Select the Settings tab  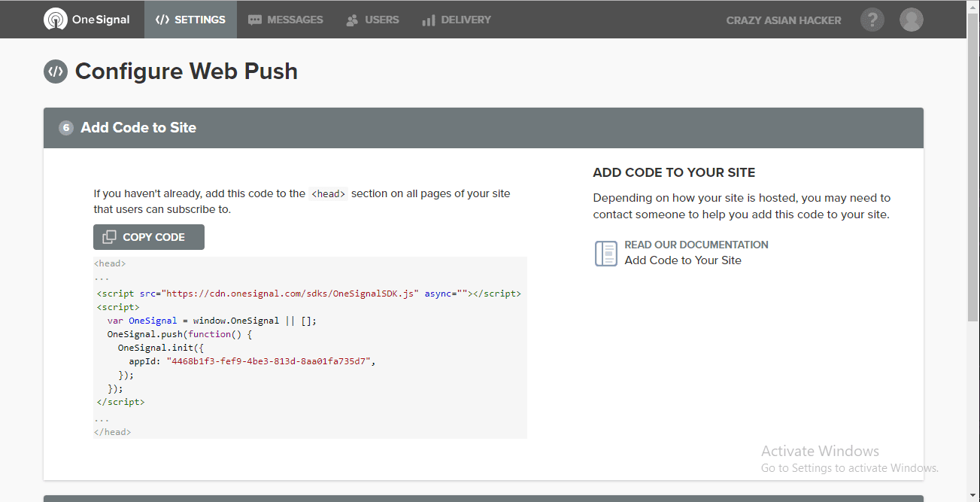tap(190, 20)
